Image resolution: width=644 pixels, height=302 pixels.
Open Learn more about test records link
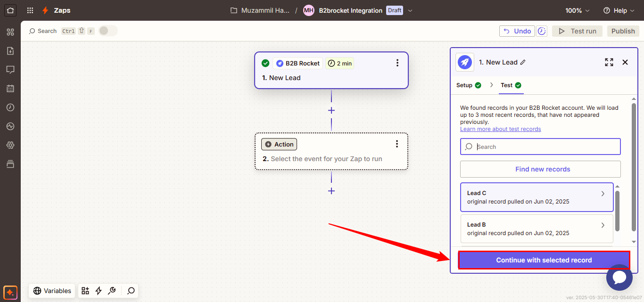coord(500,129)
